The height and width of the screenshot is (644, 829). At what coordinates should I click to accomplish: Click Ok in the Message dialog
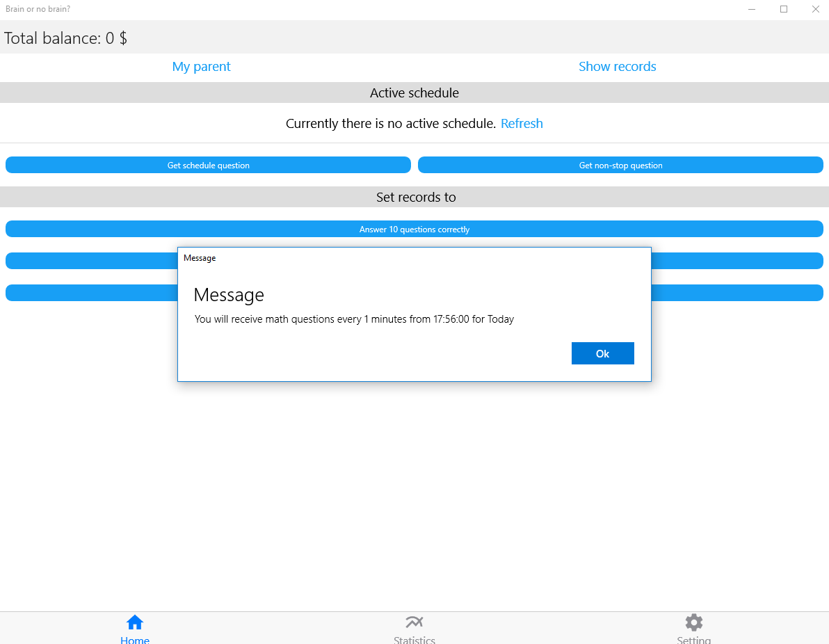[x=602, y=353]
